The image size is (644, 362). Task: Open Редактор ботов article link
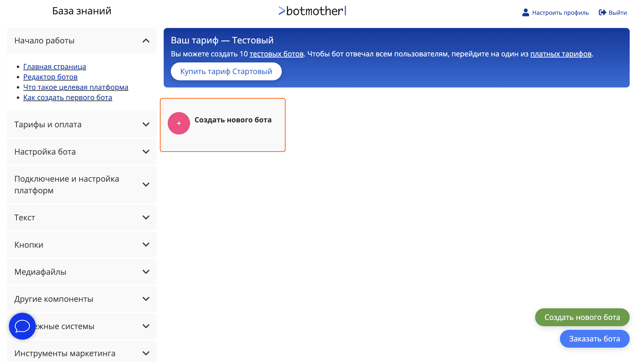(x=50, y=77)
